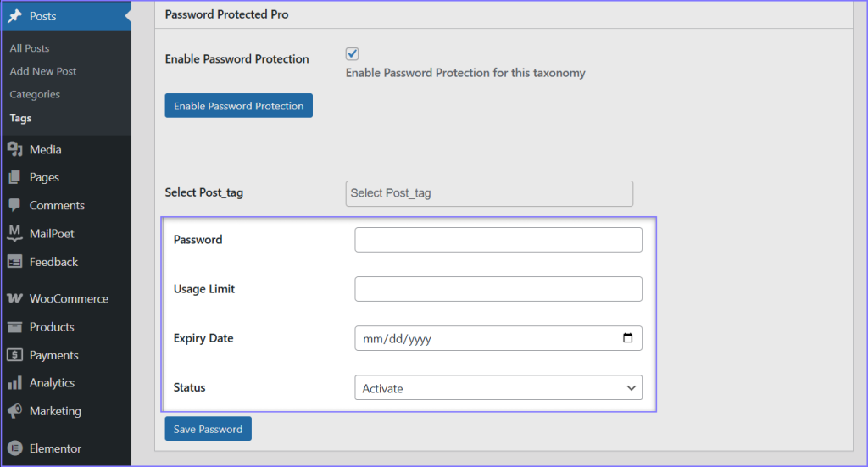Click the Enable Password Protection button
The width and height of the screenshot is (868, 467).
coord(238,106)
